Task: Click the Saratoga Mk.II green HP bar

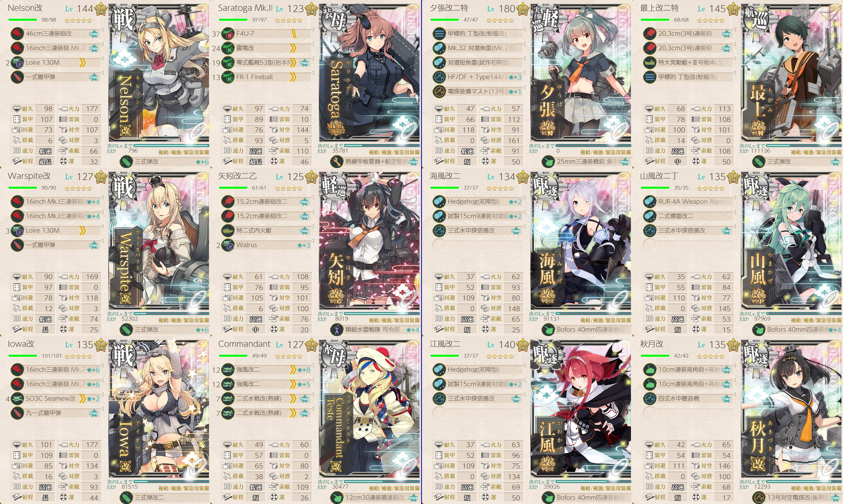Action: 233,20
